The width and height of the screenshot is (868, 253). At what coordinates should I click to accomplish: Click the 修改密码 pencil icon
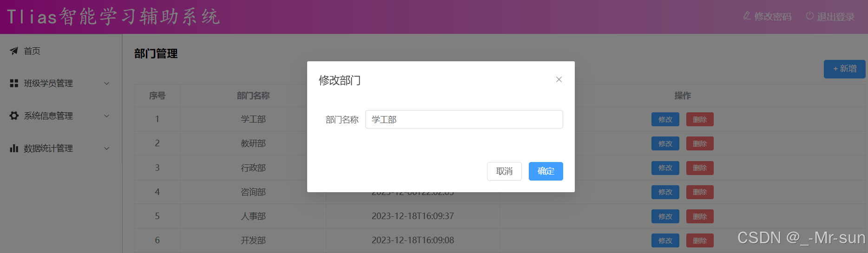[x=747, y=16]
